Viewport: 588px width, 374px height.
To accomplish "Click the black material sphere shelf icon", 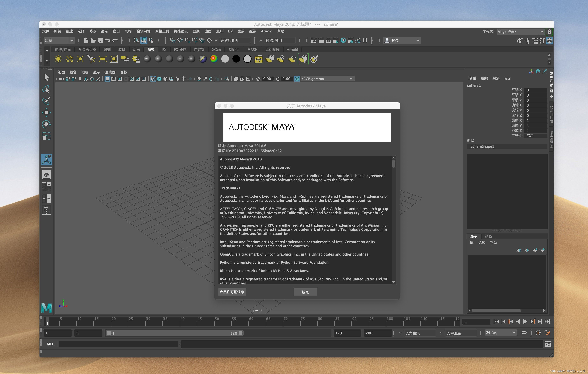I will [236, 59].
